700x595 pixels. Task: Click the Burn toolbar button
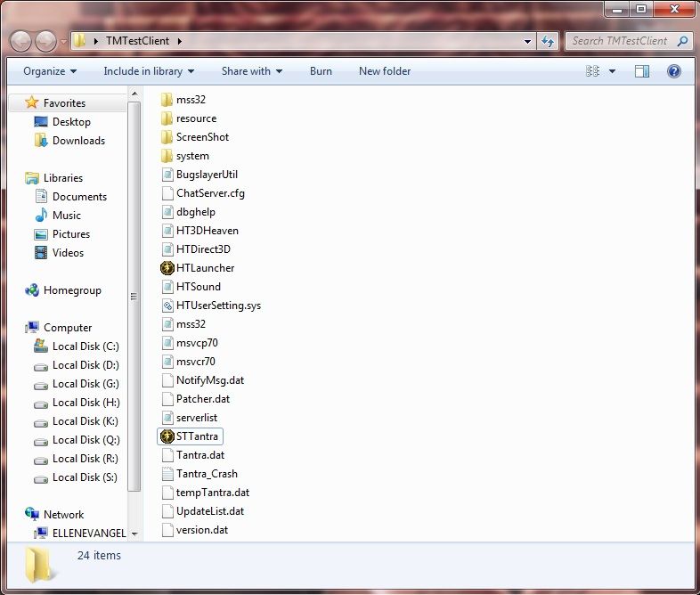pyautogui.click(x=321, y=71)
